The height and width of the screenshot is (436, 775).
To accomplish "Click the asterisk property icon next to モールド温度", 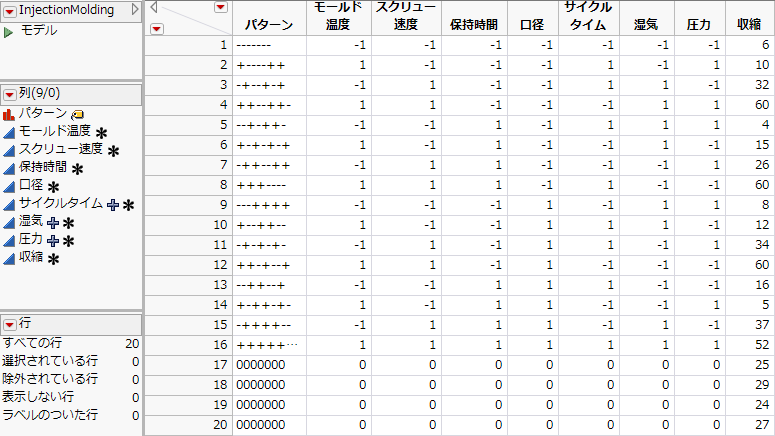I will click(101, 133).
